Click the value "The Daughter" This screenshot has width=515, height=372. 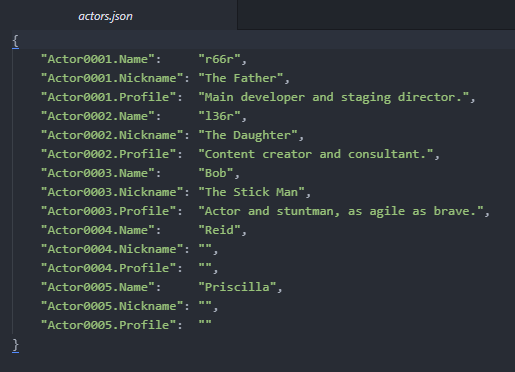248,135
